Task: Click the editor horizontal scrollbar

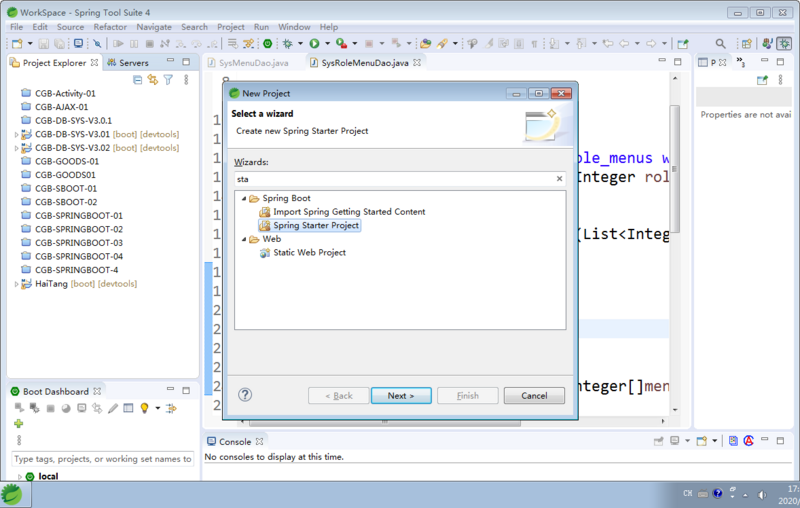Action: [385, 422]
